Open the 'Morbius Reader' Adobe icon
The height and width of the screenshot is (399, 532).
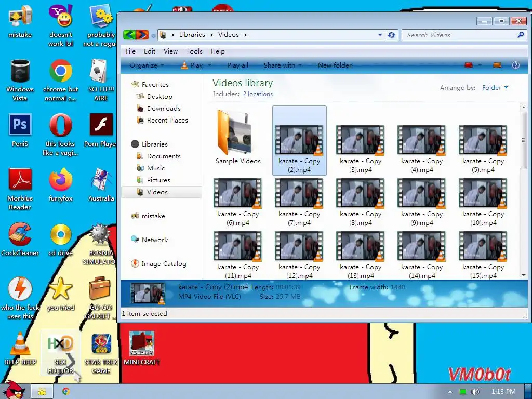(x=20, y=189)
